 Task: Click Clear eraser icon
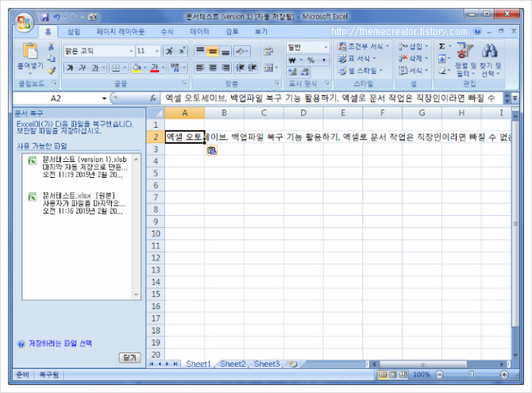point(441,71)
